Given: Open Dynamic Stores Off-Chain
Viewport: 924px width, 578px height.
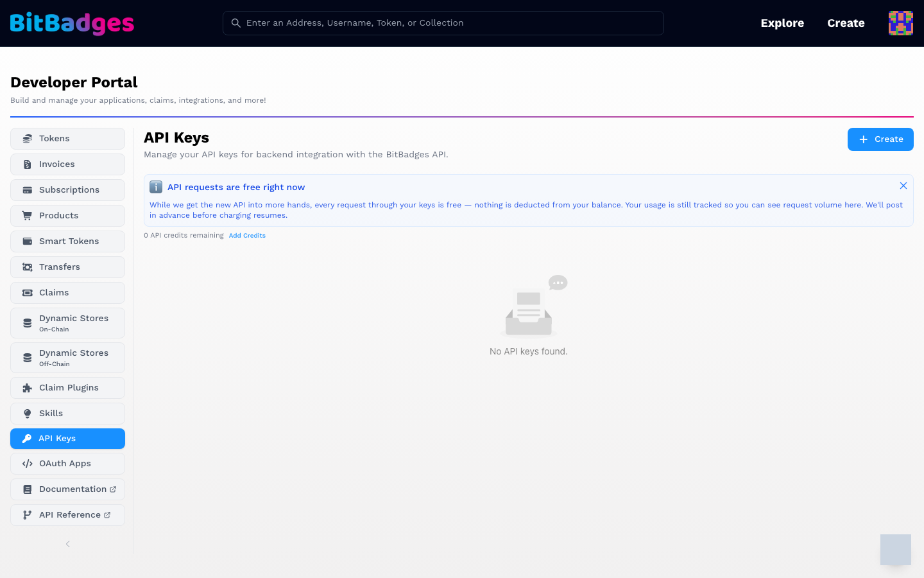Looking at the screenshot, I should 67,358.
